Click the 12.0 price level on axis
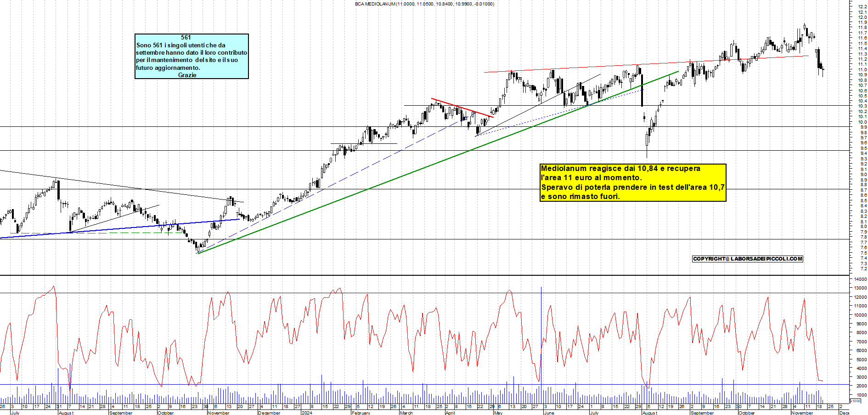Image resolution: width=868 pixels, height=415 pixels. [x=862, y=17]
